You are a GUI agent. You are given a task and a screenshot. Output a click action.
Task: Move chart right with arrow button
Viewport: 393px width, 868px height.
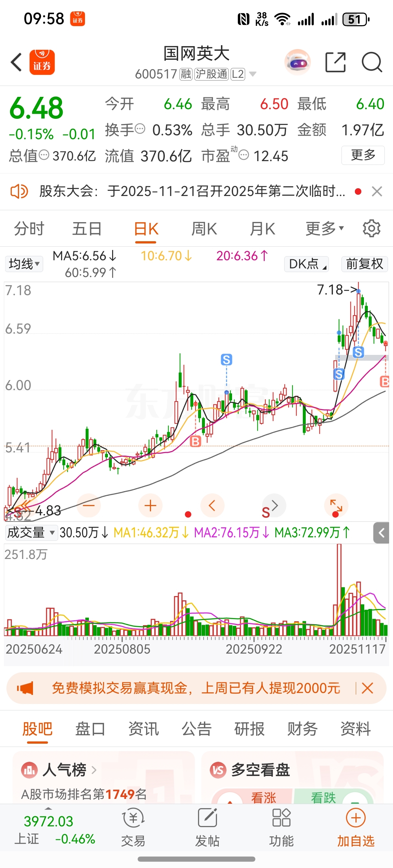coord(274,505)
